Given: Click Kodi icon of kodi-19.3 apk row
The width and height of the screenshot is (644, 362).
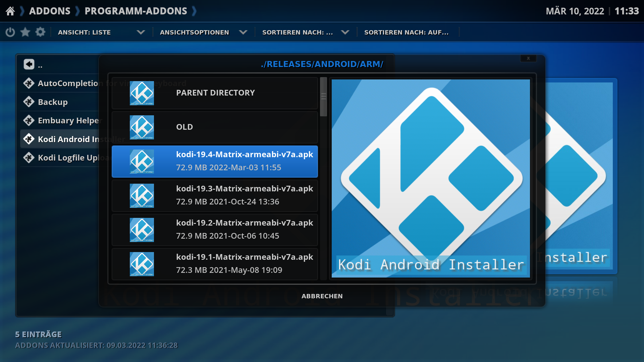Looking at the screenshot, I should pyautogui.click(x=142, y=195).
